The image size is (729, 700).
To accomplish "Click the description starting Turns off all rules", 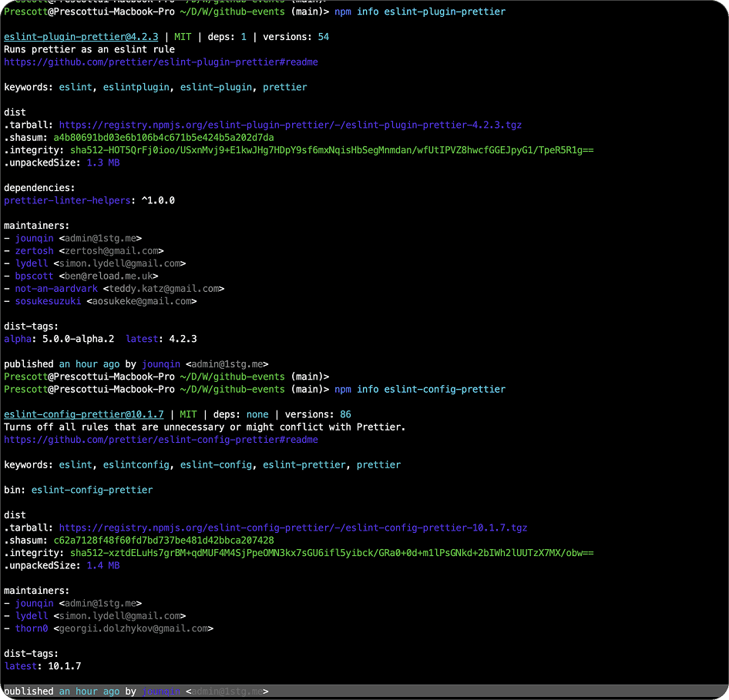I will click(204, 427).
